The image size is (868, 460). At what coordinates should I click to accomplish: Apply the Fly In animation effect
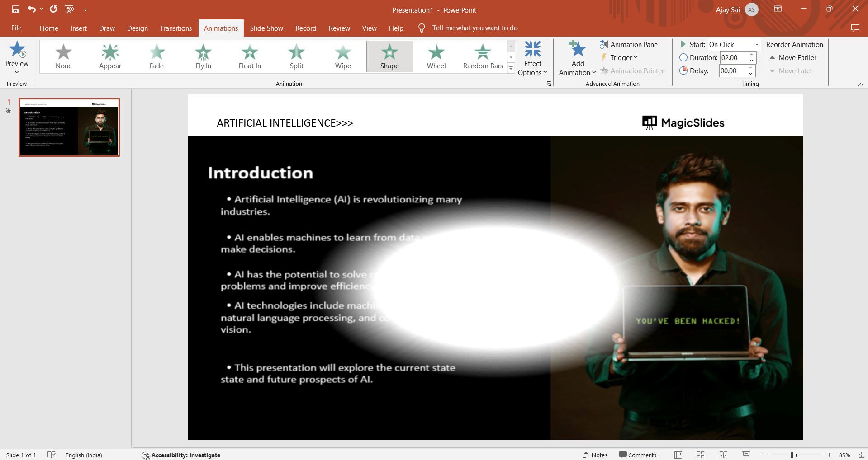203,56
